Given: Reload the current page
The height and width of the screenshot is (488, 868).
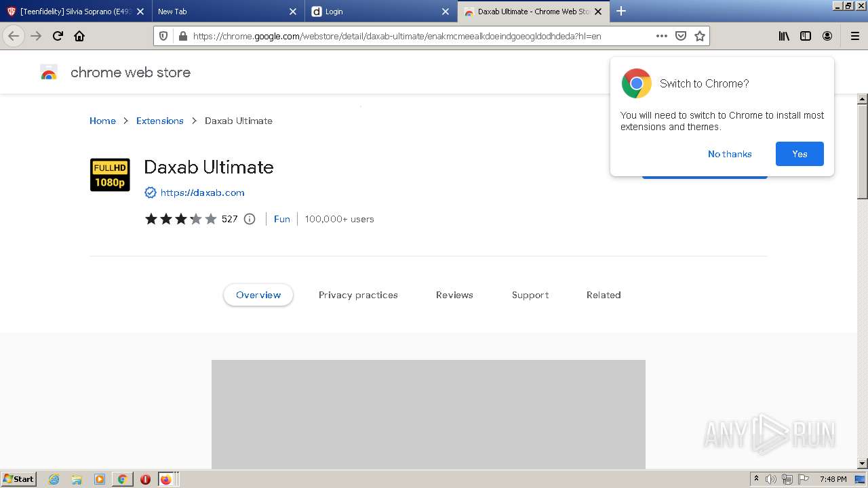Looking at the screenshot, I should [58, 36].
